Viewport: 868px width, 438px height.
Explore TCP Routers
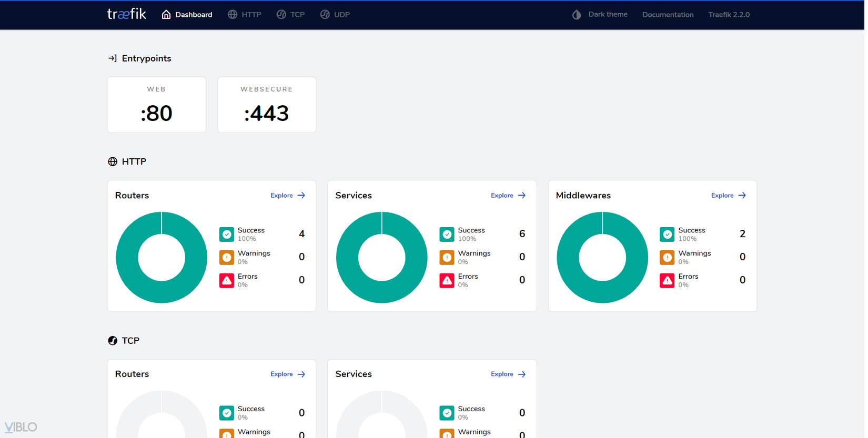[x=288, y=374]
